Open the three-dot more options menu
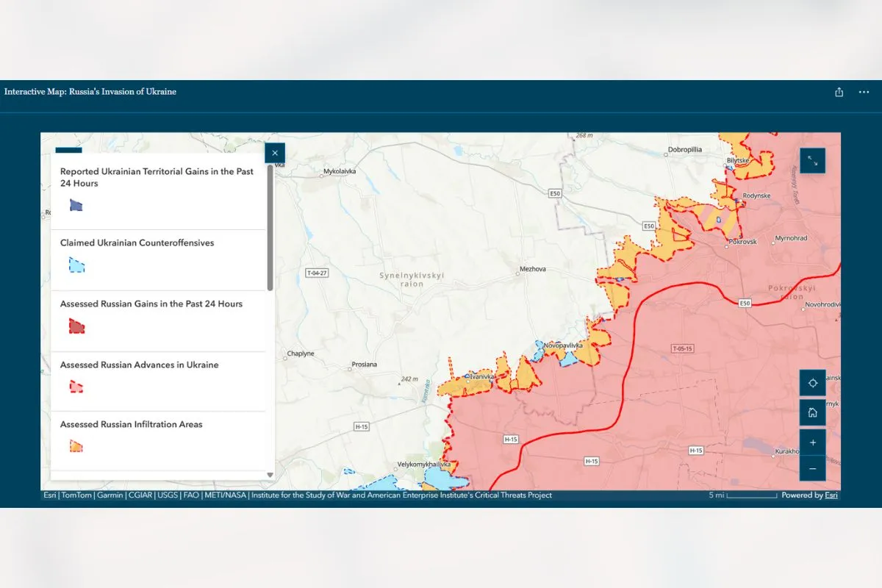Viewport: 882px width, 588px height. click(864, 93)
